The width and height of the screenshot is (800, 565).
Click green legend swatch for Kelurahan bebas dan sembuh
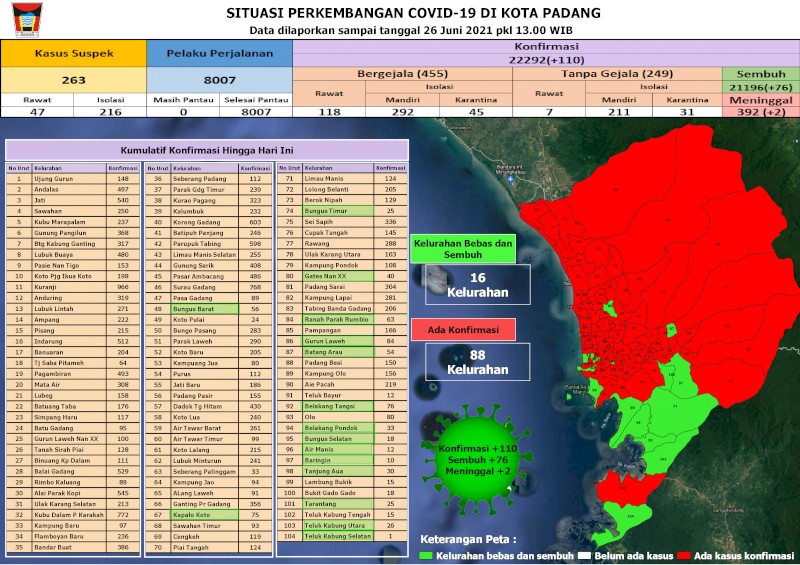(425, 556)
